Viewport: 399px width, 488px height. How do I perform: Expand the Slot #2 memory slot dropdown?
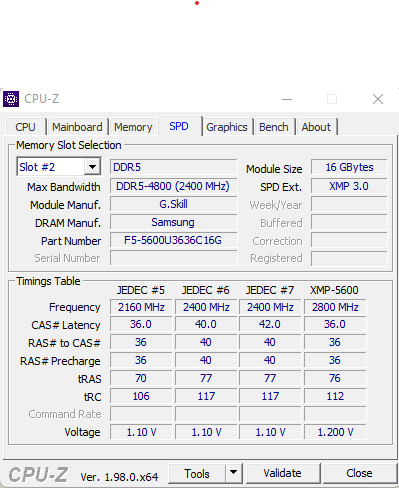[x=92, y=166]
